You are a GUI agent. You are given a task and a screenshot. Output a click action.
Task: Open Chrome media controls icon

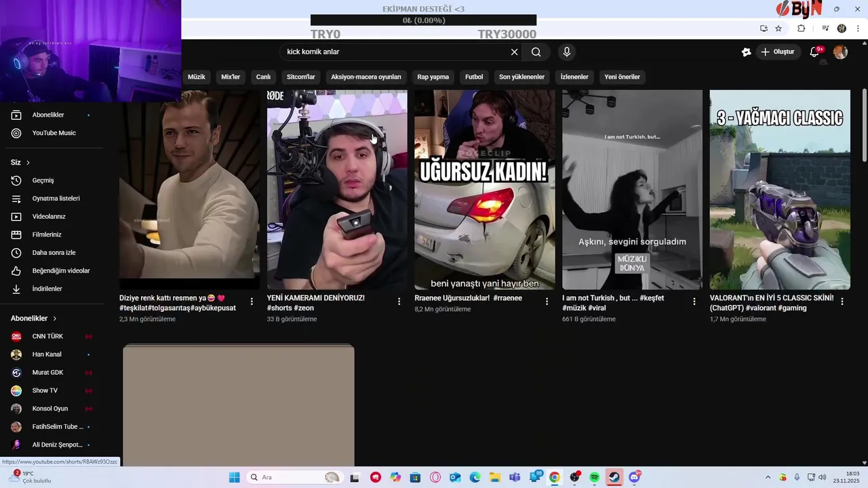[825, 28]
